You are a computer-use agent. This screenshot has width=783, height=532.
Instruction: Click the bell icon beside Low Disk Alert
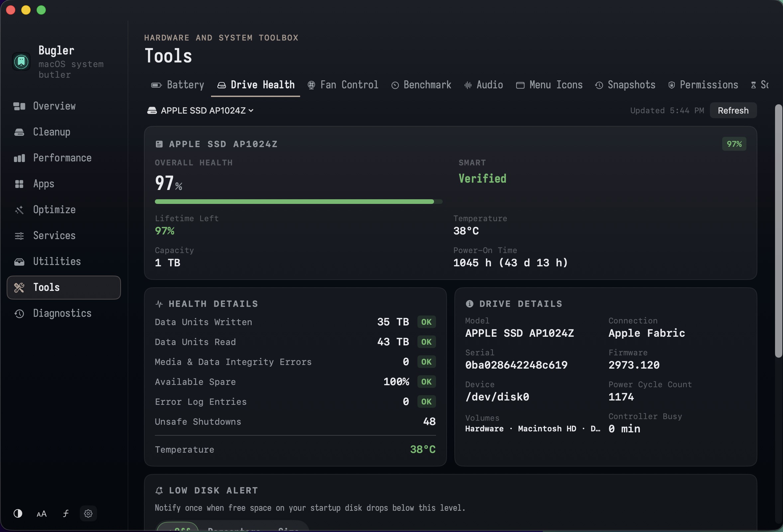pyautogui.click(x=160, y=490)
